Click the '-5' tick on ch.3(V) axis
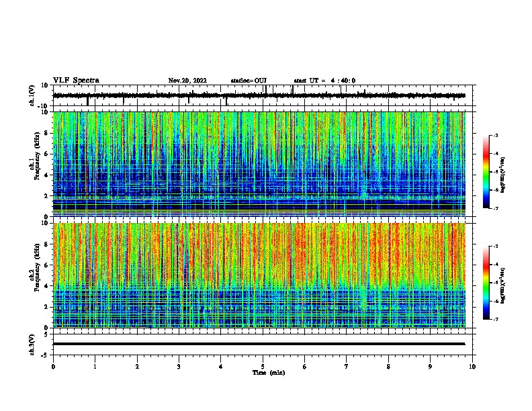Image resolution: width=532 pixels, height=411 pixels. [x=46, y=355]
